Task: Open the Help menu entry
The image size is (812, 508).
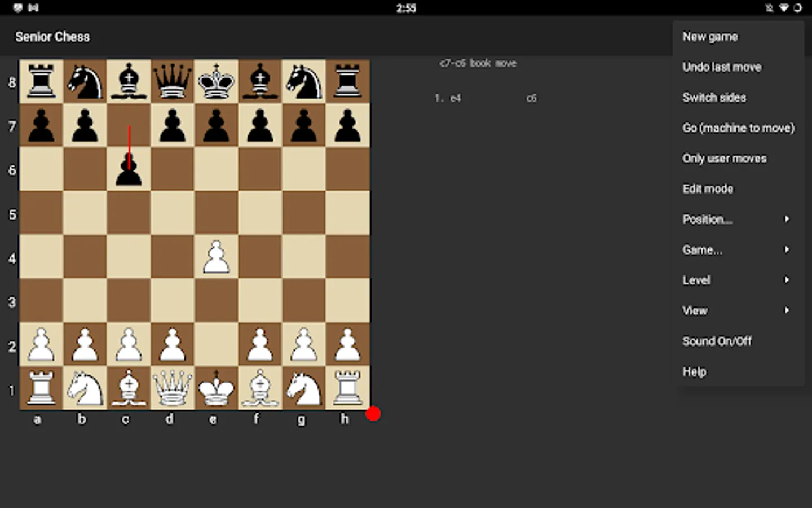Action: pos(694,371)
